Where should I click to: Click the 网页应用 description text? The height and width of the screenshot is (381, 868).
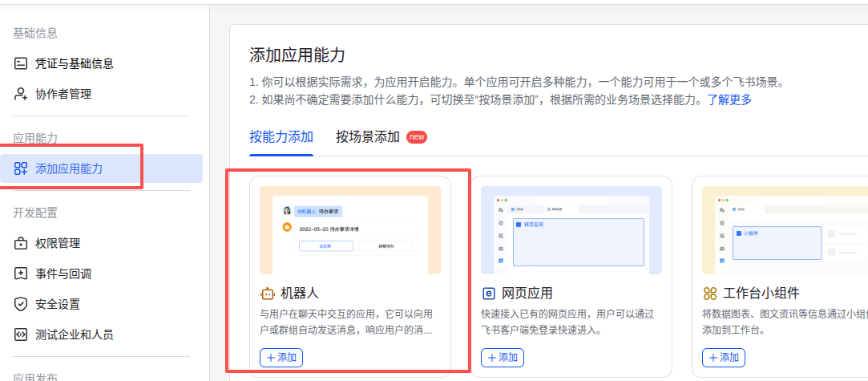567,322
